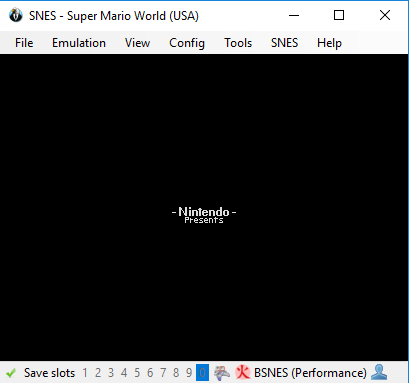The width and height of the screenshot is (409, 383).
Task: Select save slot 3
Action: pyautogui.click(x=111, y=373)
